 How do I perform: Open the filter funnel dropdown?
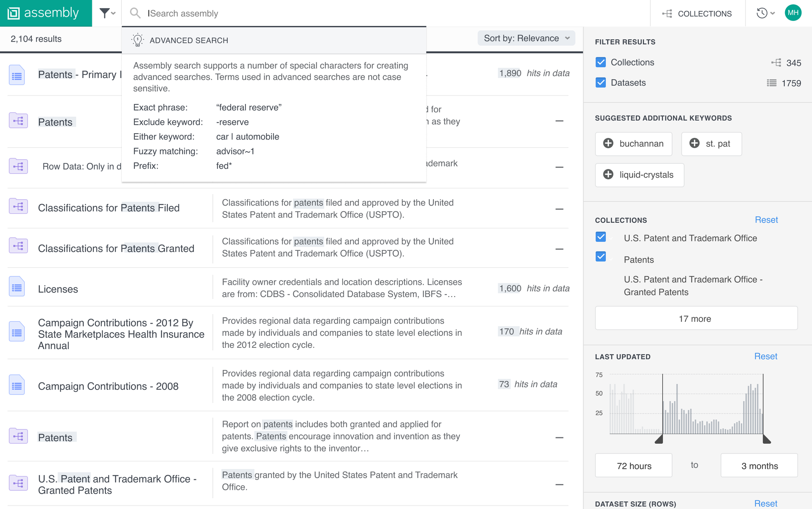point(107,13)
